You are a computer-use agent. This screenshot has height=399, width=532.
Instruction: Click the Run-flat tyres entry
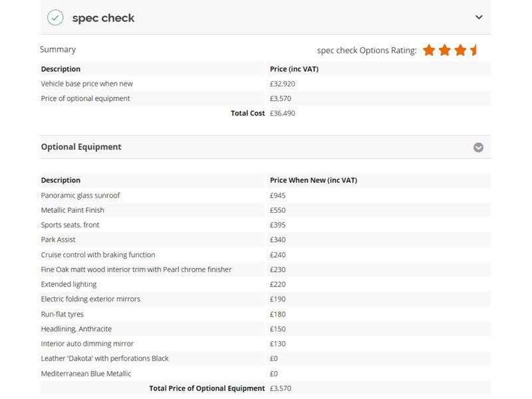(63, 314)
